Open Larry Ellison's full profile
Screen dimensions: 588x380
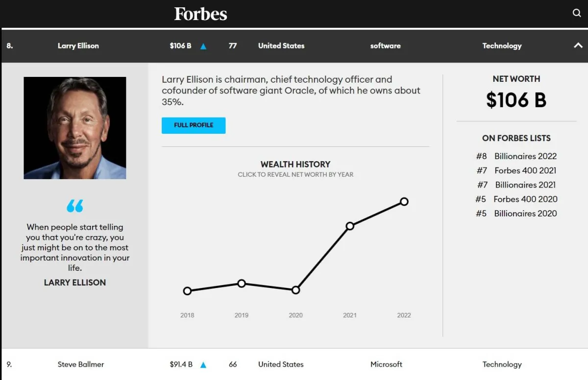tap(194, 125)
